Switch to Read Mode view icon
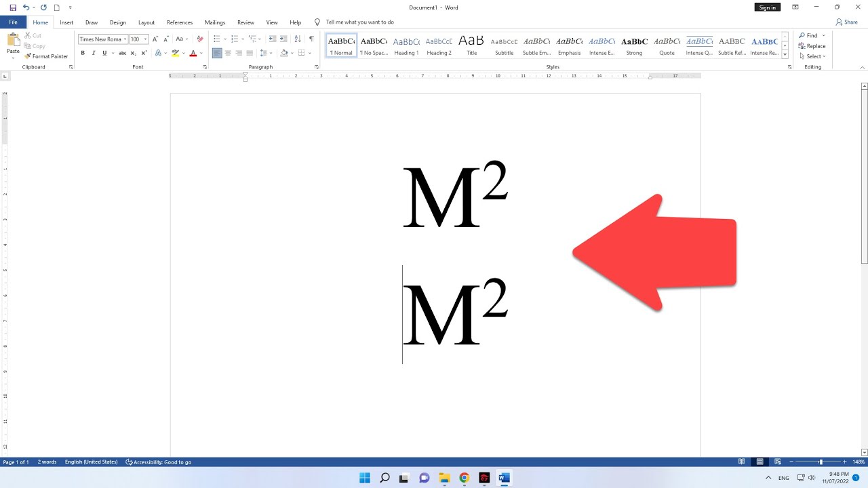Image resolution: width=868 pixels, height=488 pixels. pyautogui.click(x=742, y=462)
